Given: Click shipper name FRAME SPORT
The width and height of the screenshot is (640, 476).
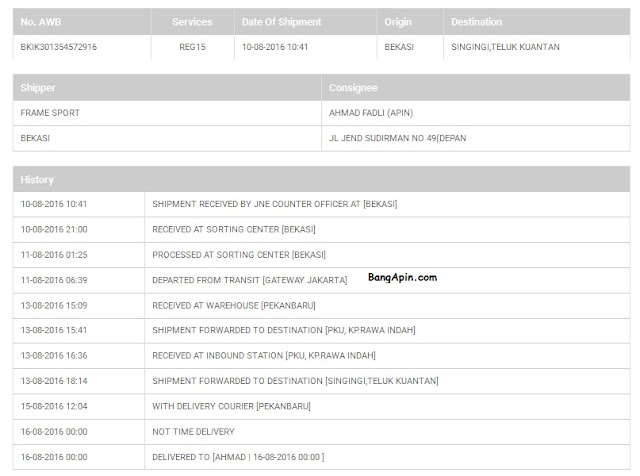Looking at the screenshot, I should point(50,113).
